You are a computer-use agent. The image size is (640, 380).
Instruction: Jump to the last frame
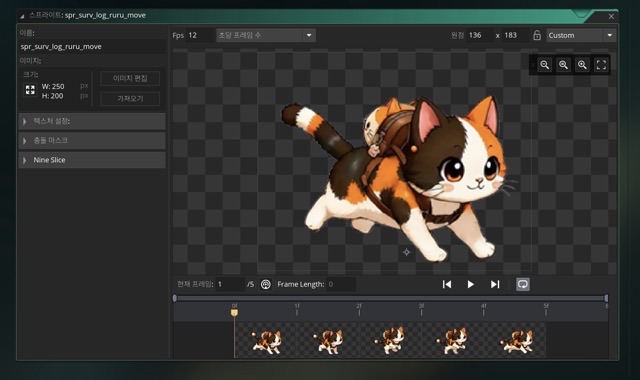(495, 284)
